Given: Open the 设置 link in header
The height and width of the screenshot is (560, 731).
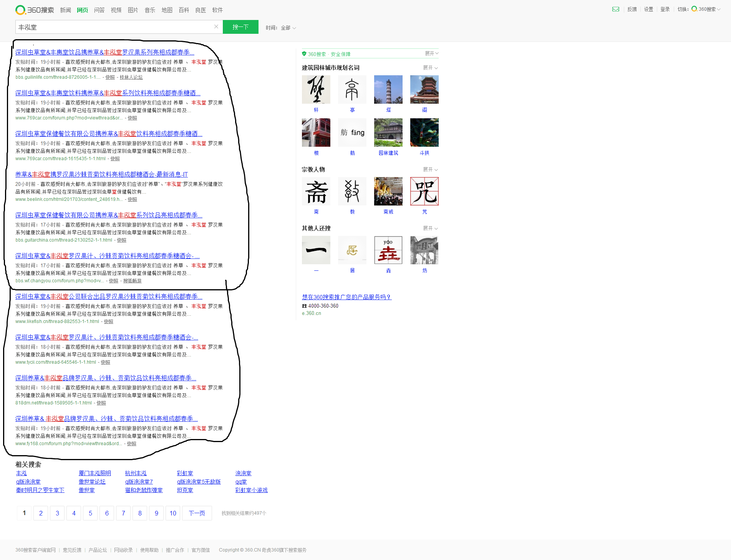Looking at the screenshot, I should coord(648,9).
